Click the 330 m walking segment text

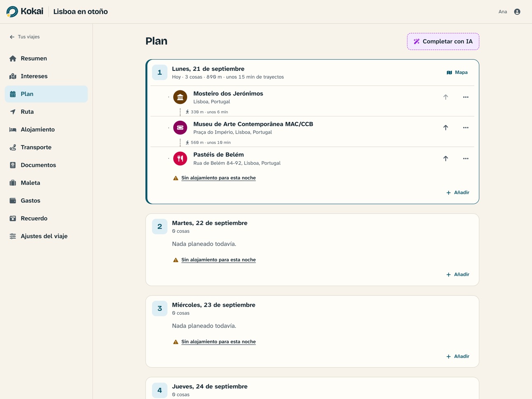(x=209, y=112)
